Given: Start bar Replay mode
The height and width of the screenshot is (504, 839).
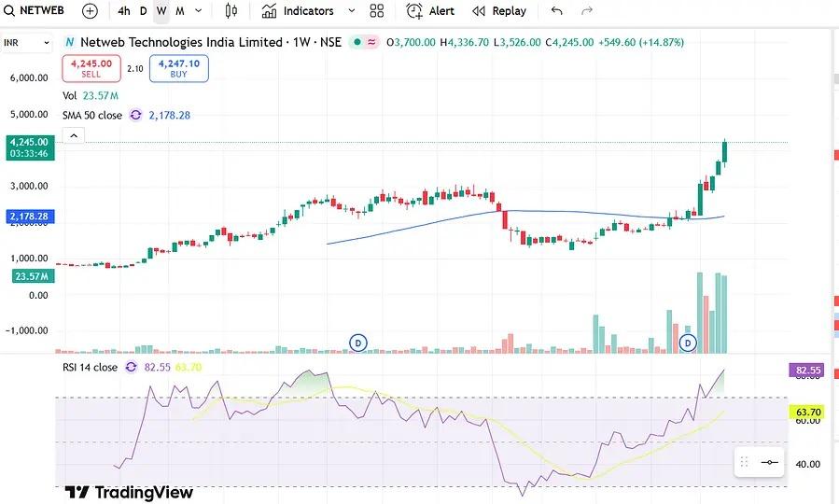Looking at the screenshot, I should coord(499,10).
